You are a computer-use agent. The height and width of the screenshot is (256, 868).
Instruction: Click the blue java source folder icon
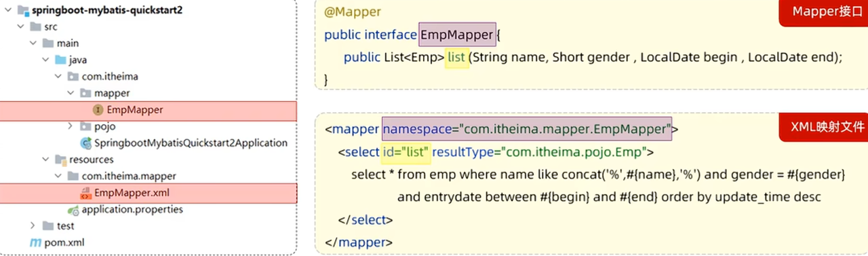[x=60, y=60]
